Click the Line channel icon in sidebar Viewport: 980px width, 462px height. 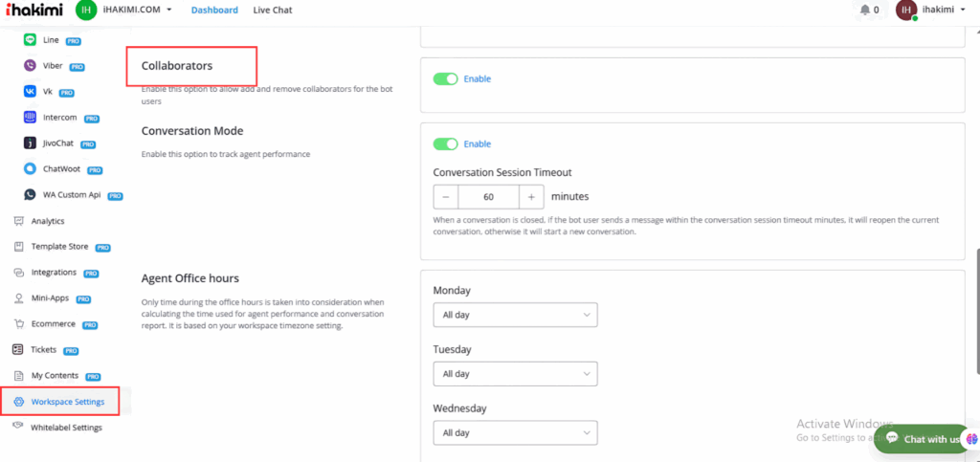(31, 40)
